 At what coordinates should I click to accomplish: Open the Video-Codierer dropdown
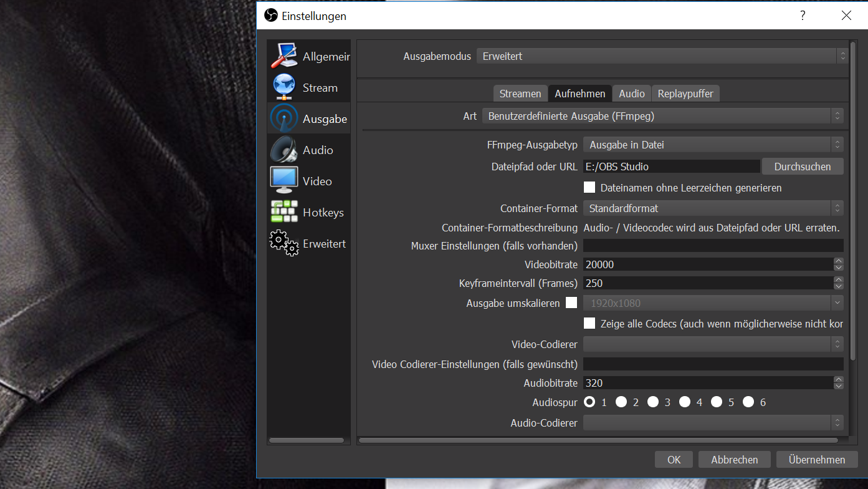pos(713,344)
